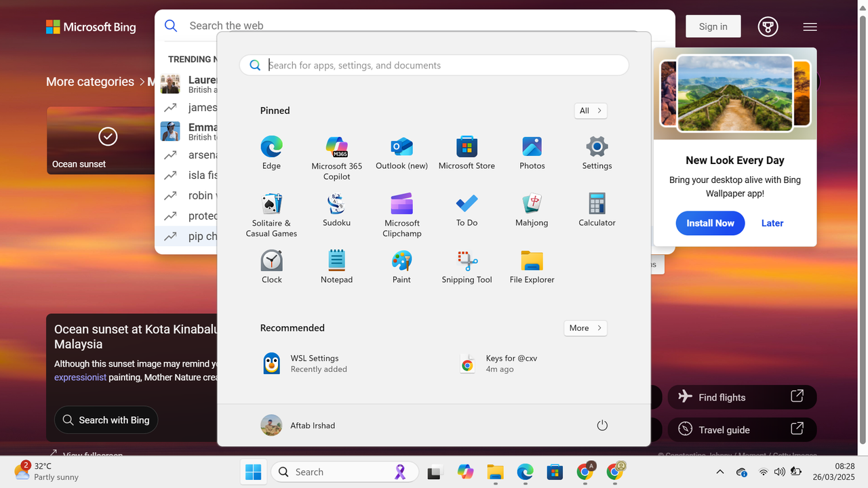Expand All pinned apps list
Screen dimensions: 868x488
(591, 110)
